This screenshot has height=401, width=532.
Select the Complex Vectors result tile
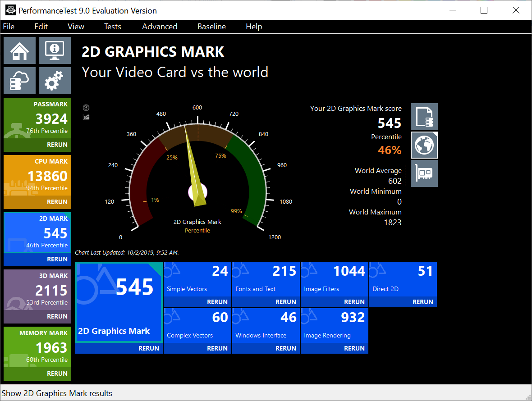197,325
